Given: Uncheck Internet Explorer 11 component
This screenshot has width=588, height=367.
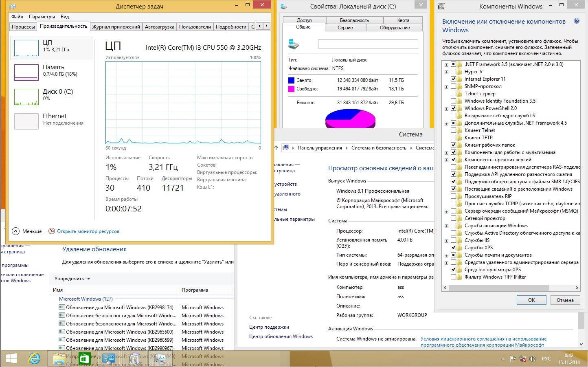Looking at the screenshot, I should 453,79.
